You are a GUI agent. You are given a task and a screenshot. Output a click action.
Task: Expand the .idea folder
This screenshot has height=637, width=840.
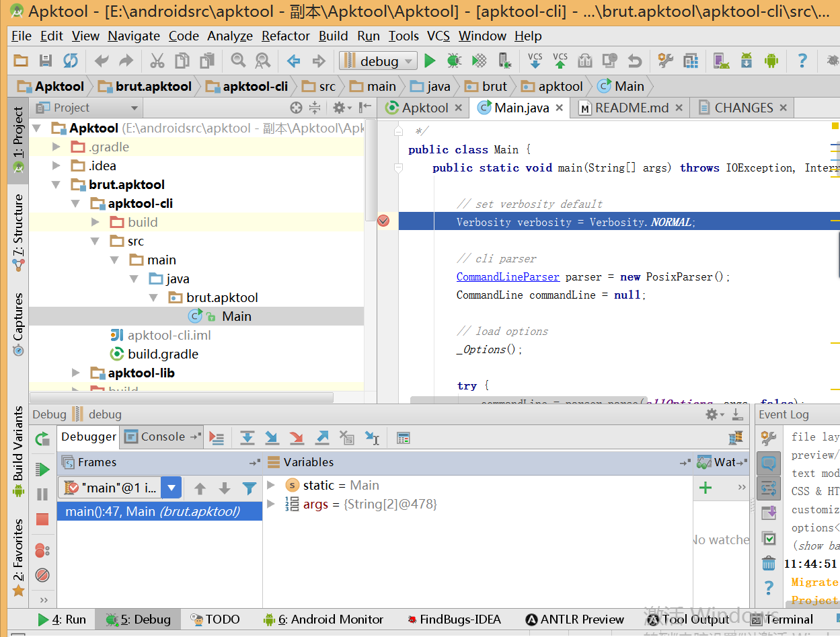57,165
